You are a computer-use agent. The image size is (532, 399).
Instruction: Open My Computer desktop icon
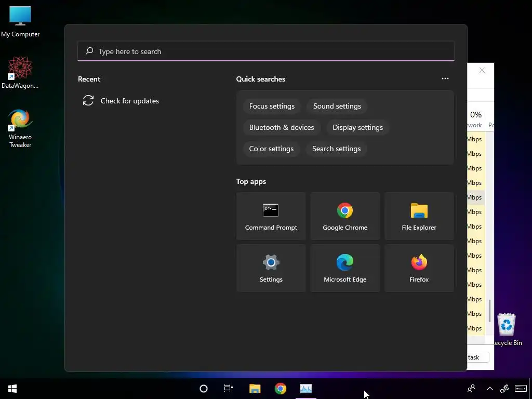click(x=20, y=21)
